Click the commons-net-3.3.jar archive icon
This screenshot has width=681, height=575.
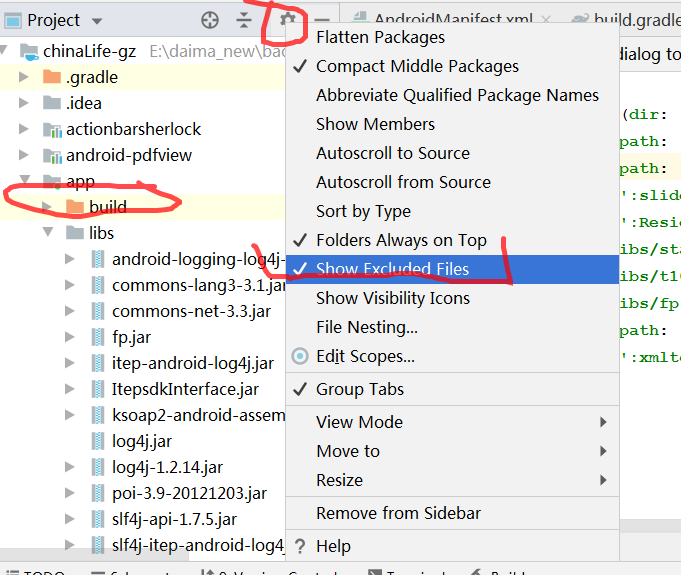98,311
